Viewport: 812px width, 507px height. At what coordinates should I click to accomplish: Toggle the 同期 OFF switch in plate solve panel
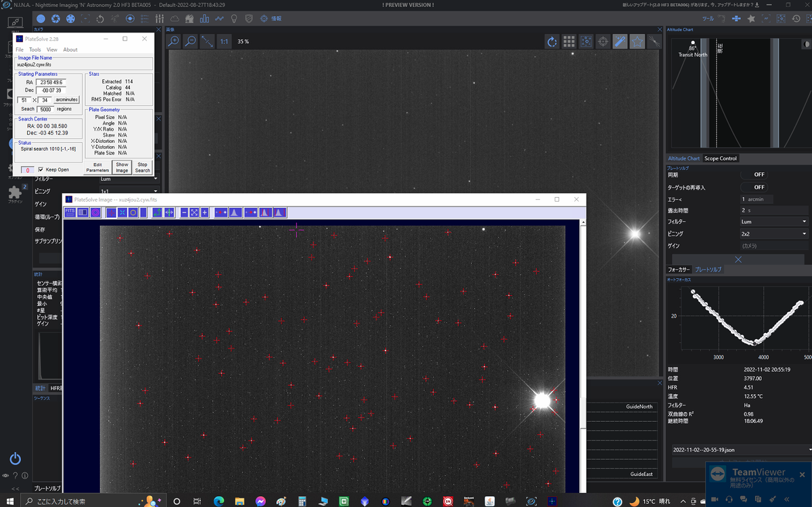[x=754, y=175]
